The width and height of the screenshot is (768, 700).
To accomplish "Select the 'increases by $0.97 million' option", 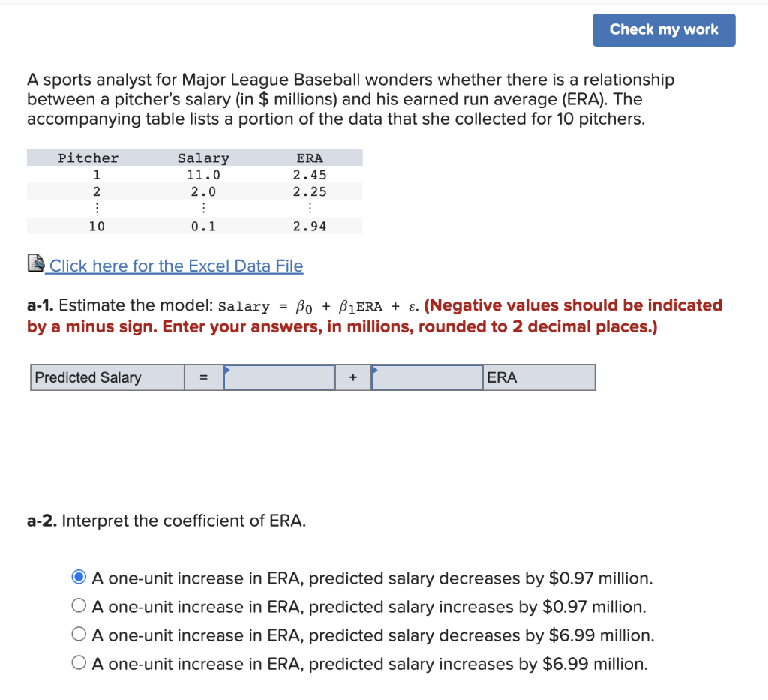I will point(78,606).
